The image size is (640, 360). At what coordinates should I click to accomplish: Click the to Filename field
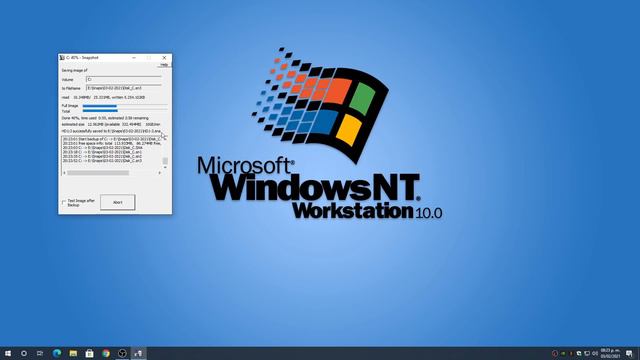[124, 88]
